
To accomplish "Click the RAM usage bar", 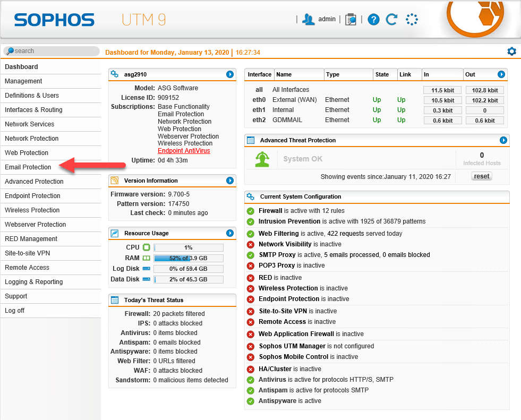I will pyautogui.click(x=189, y=258).
